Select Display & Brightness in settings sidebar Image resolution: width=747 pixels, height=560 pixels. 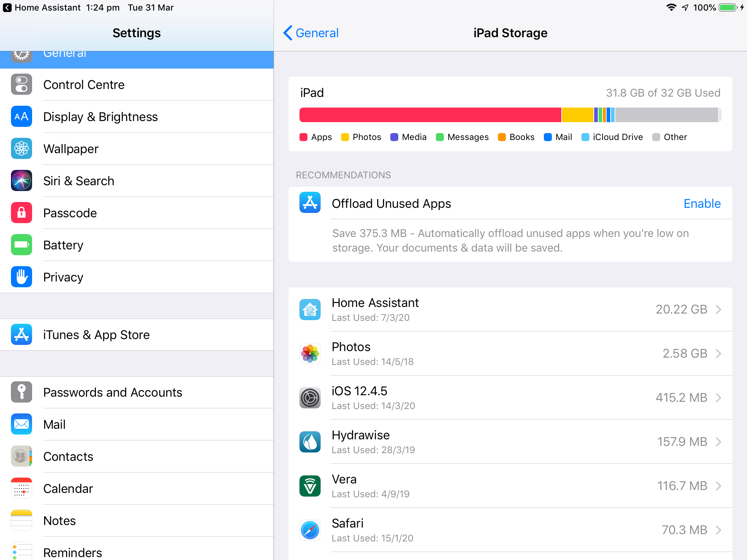click(x=100, y=116)
